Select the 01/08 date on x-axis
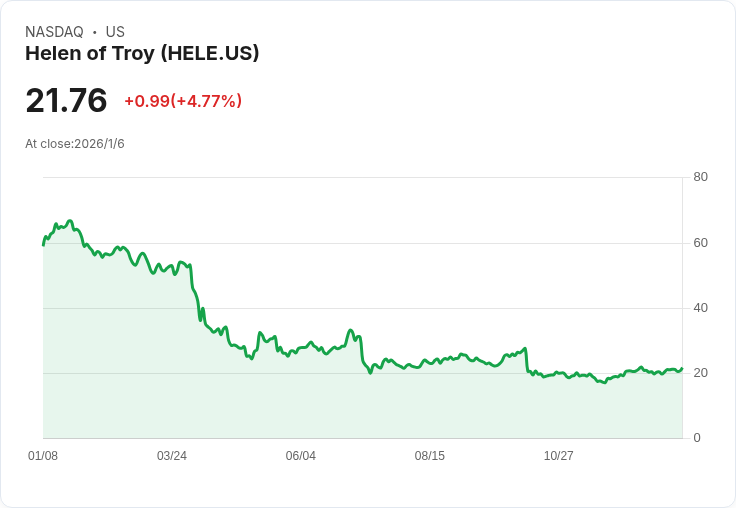 [x=43, y=456]
